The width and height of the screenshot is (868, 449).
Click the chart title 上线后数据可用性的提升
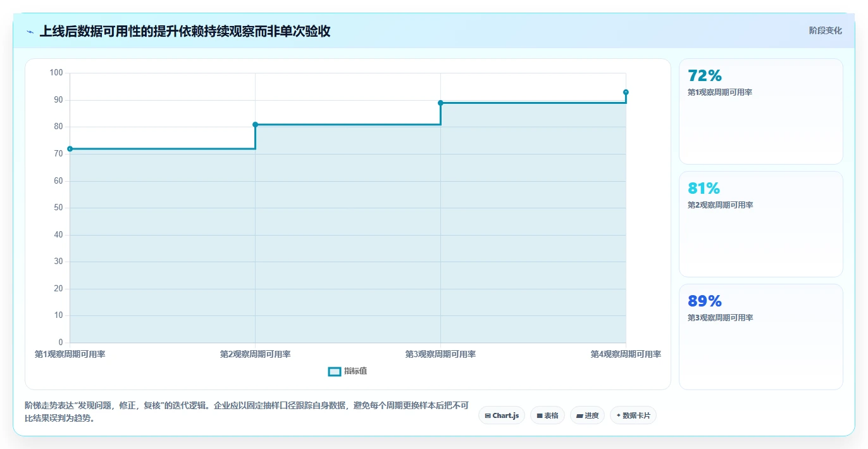185,31
